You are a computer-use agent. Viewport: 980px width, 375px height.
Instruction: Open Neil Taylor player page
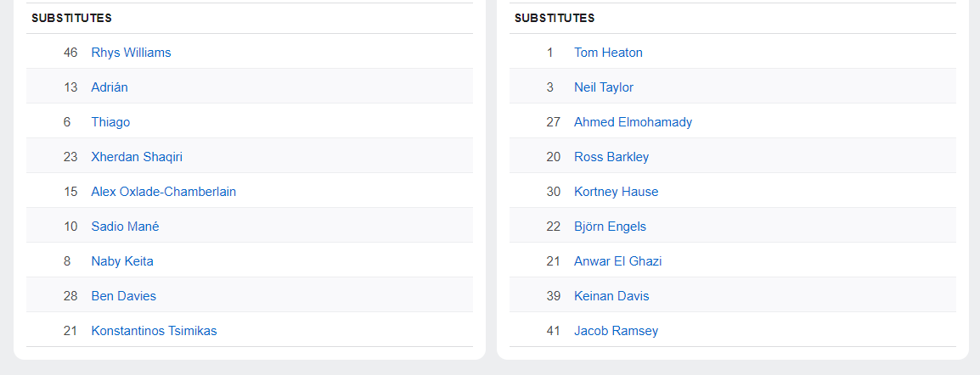[603, 87]
